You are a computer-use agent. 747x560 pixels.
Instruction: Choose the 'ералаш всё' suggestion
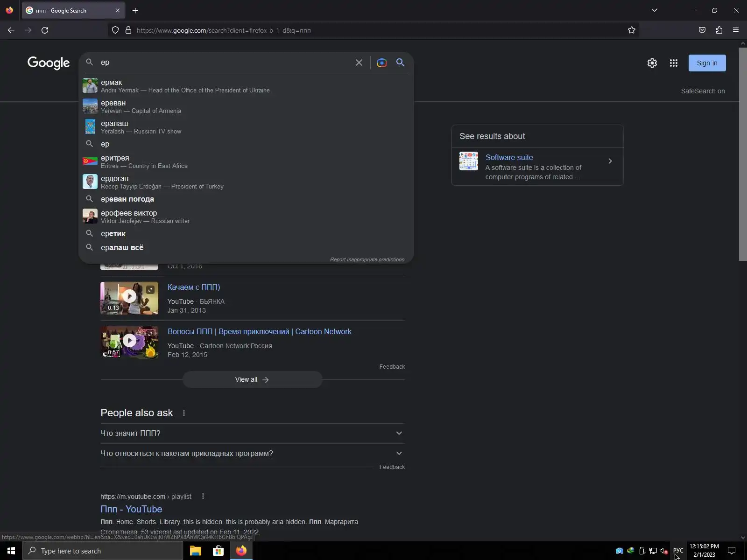(246, 248)
